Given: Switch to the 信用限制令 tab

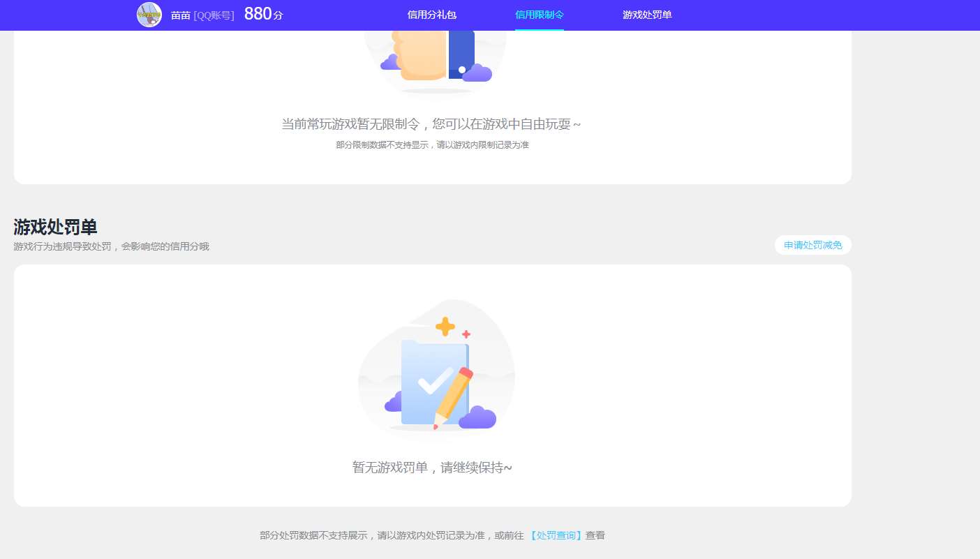Looking at the screenshot, I should [x=539, y=15].
